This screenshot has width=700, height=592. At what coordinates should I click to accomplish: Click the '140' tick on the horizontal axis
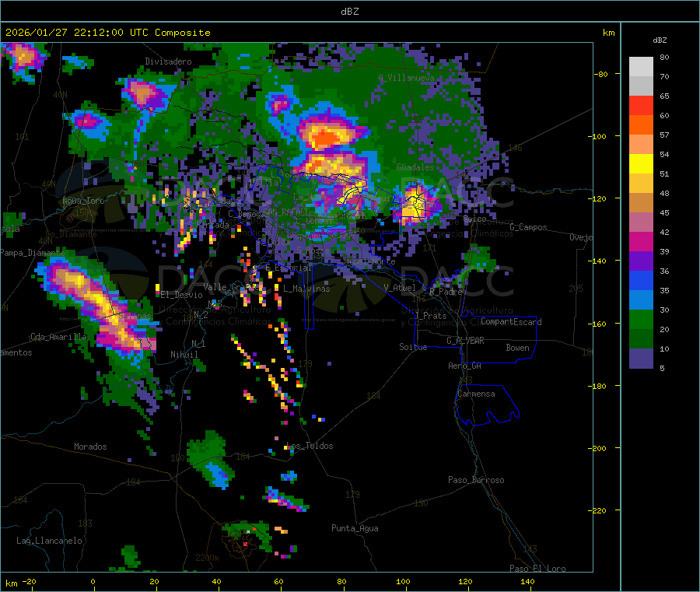527,581
